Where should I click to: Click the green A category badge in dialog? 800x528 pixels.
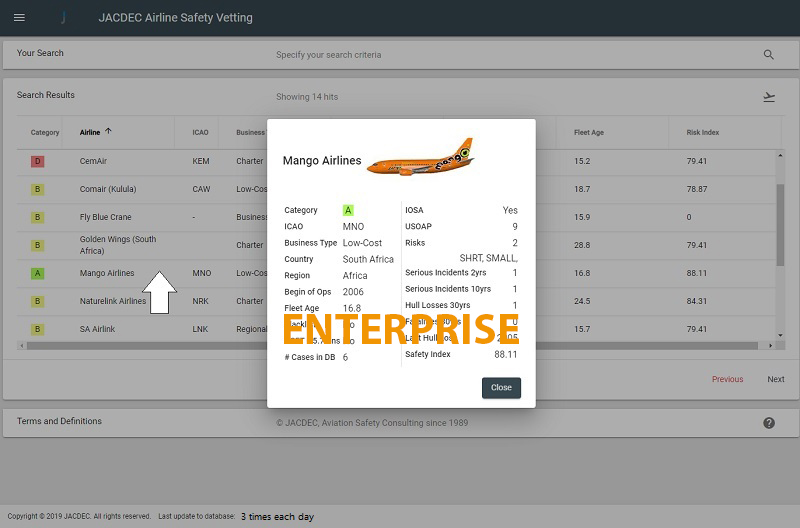point(348,210)
